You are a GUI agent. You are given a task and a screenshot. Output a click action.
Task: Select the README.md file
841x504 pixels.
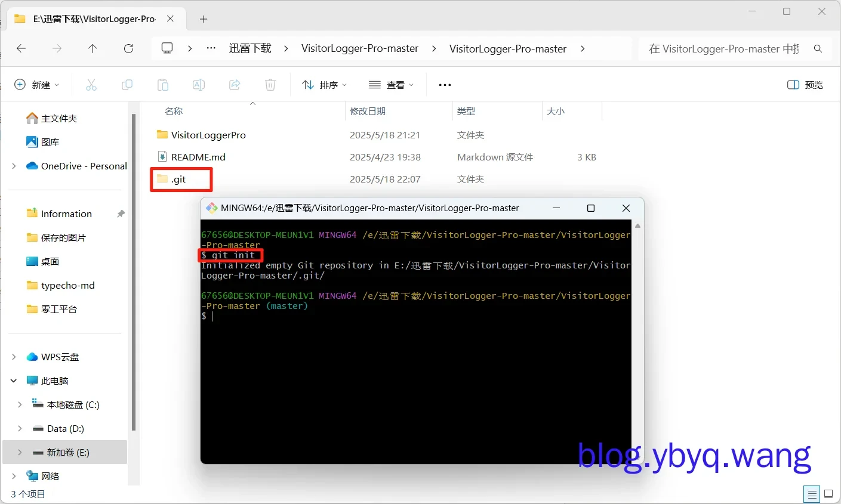click(198, 157)
